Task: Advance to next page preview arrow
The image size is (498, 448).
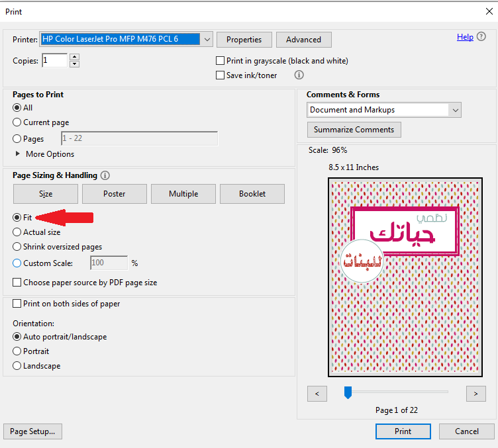Action: click(475, 394)
